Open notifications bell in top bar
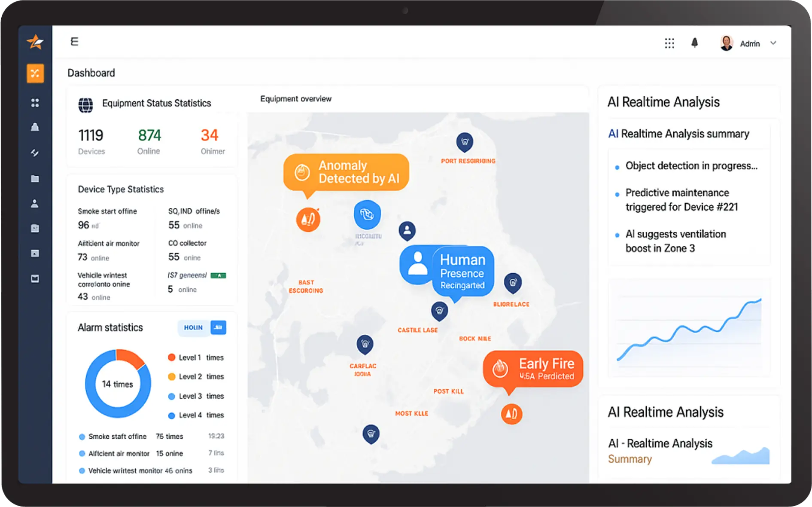This screenshot has height=507, width=812. (694, 43)
